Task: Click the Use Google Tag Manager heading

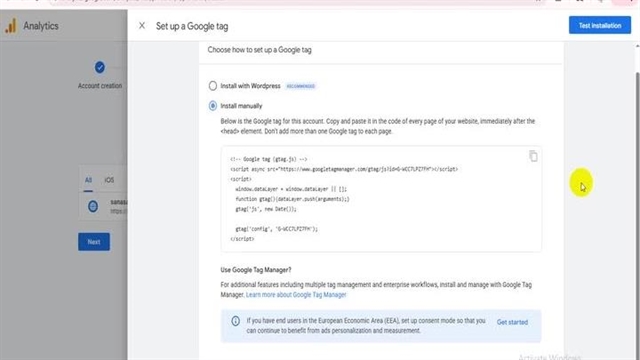Action: tap(256, 270)
